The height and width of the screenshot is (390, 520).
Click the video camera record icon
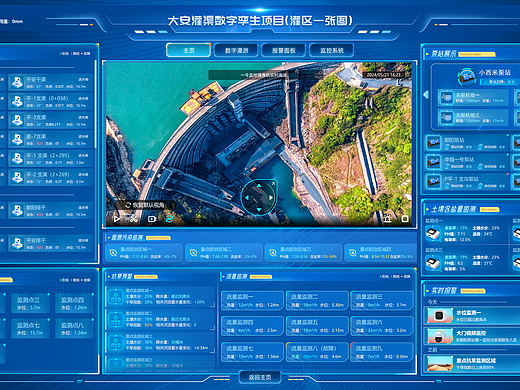(x=152, y=219)
